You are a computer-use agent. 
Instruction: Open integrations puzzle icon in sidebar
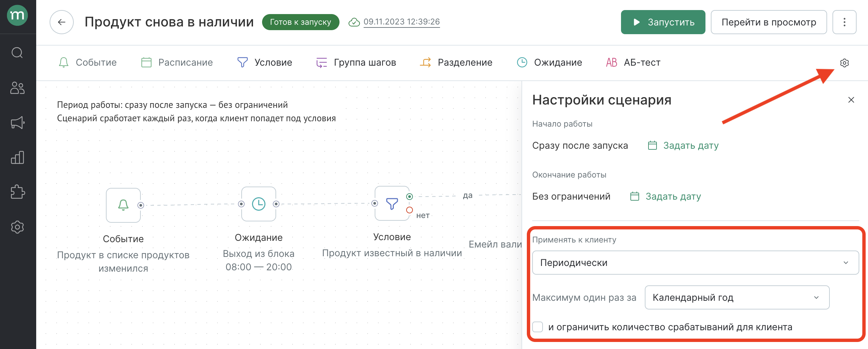(x=17, y=192)
